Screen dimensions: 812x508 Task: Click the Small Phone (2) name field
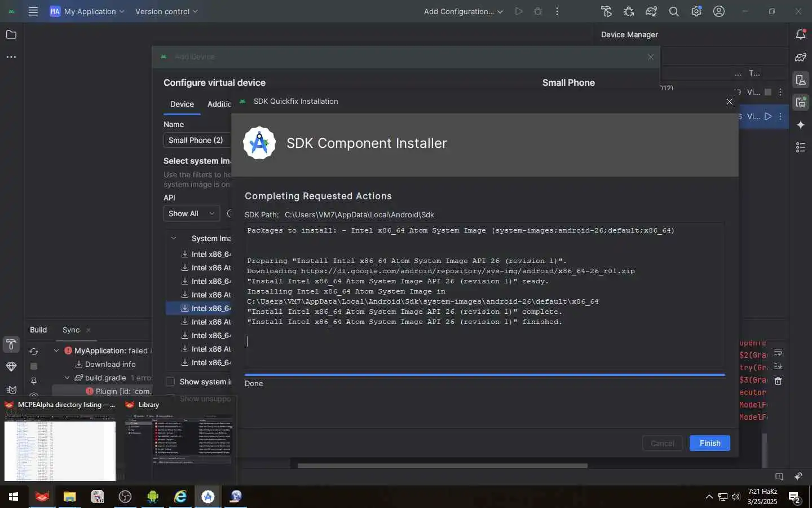(x=197, y=140)
